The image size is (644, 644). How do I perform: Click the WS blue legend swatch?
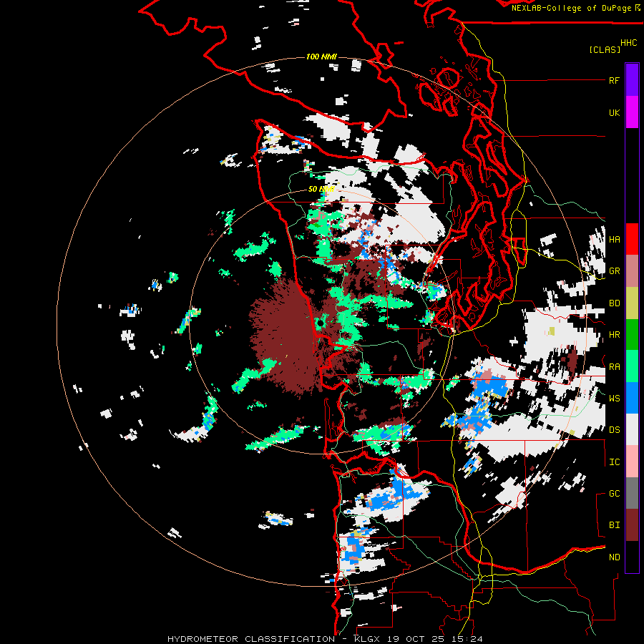point(632,398)
